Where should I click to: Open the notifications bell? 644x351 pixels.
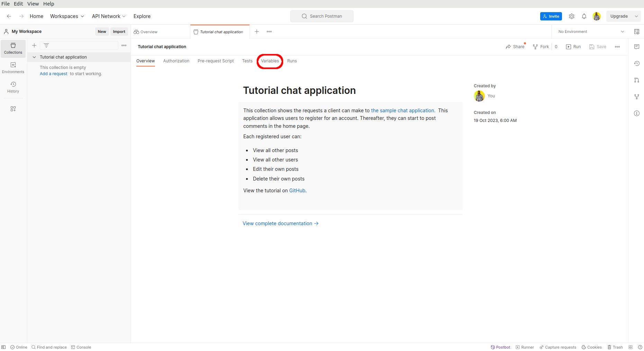coord(584,16)
